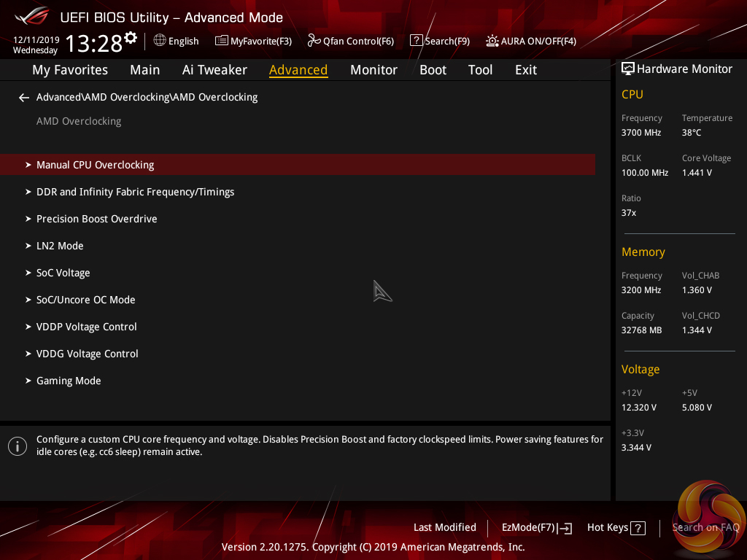Click the breadcrumb path text

[147, 97]
